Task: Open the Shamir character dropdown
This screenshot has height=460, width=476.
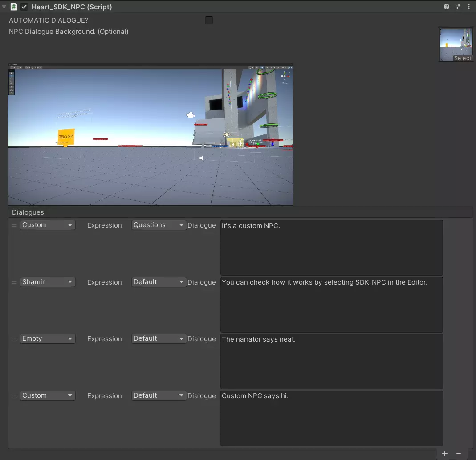Action: (x=48, y=282)
